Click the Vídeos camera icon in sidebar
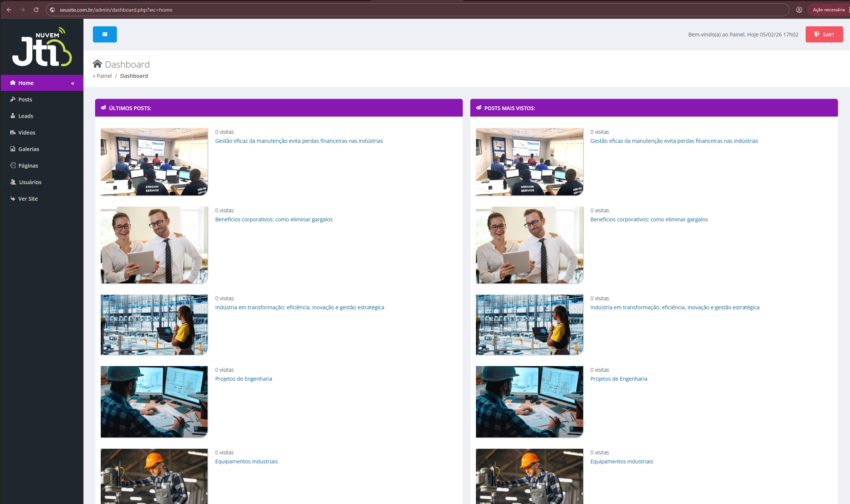Screen dimensions: 850x504 tap(13, 132)
